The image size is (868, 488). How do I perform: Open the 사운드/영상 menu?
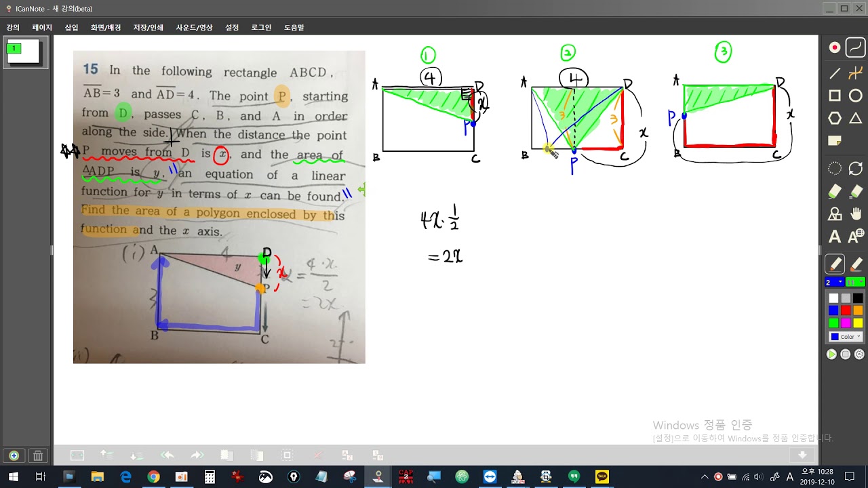point(194,28)
